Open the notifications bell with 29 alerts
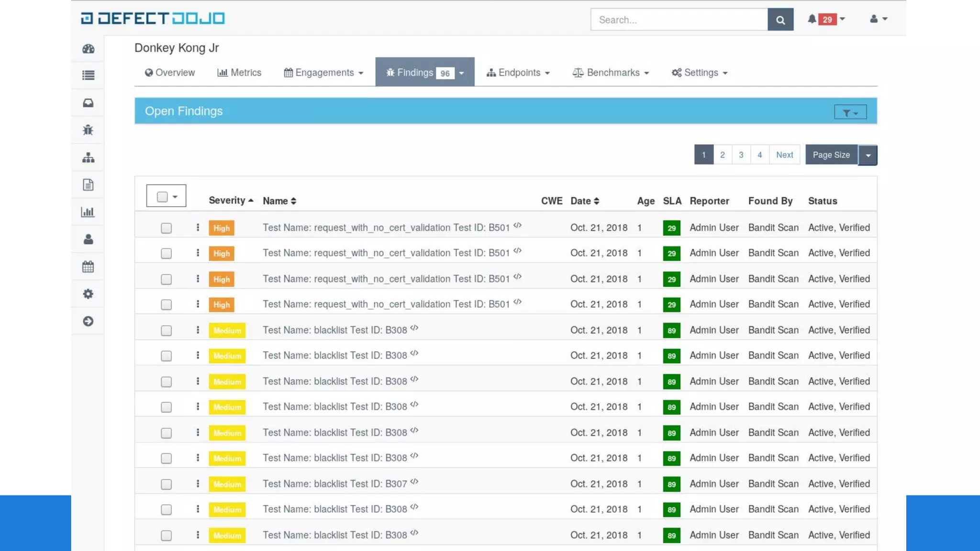980x551 pixels. click(826, 20)
